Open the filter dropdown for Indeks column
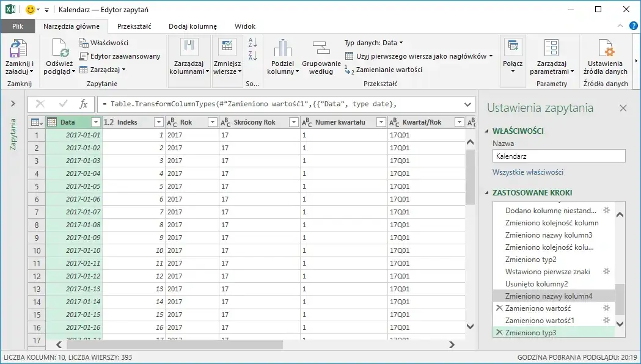The width and height of the screenshot is (641, 364). click(x=158, y=122)
